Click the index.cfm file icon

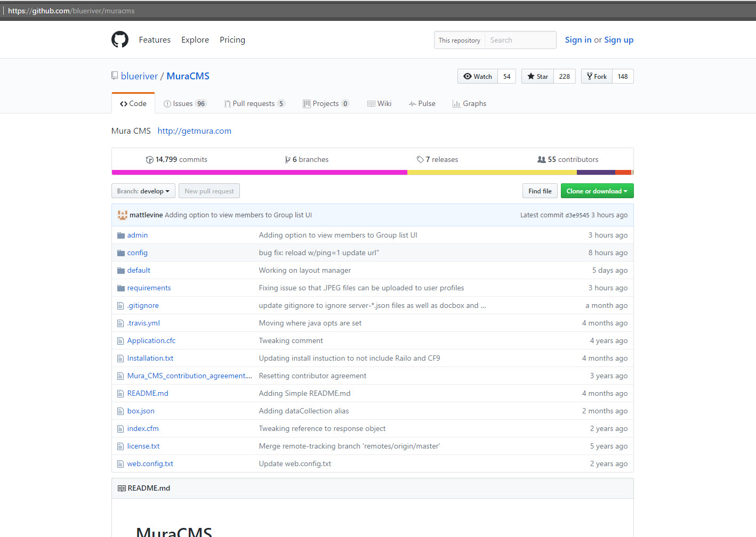pyautogui.click(x=120, y=428)
